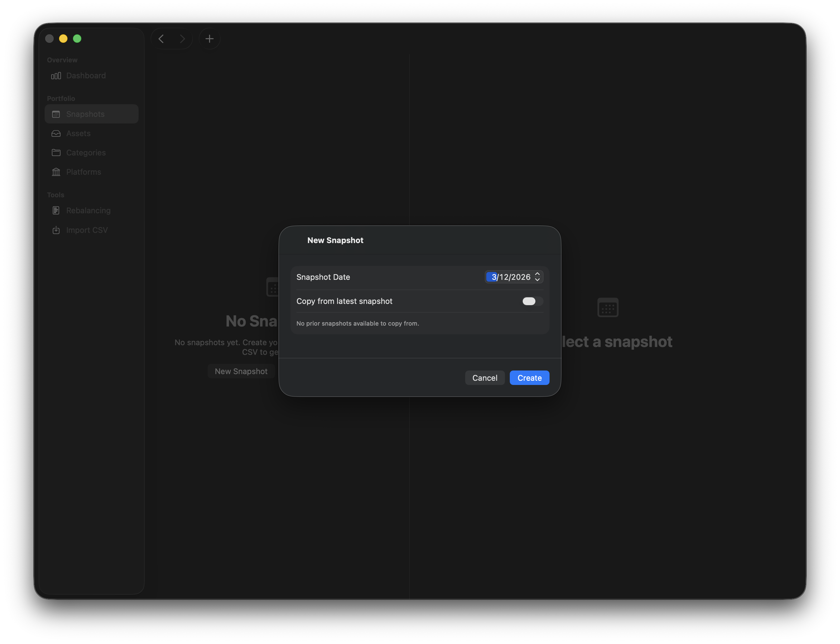This screenshot has width=840, height=644.
Task: Increment the snapshot date with the stepper
Action: [538, 274]
